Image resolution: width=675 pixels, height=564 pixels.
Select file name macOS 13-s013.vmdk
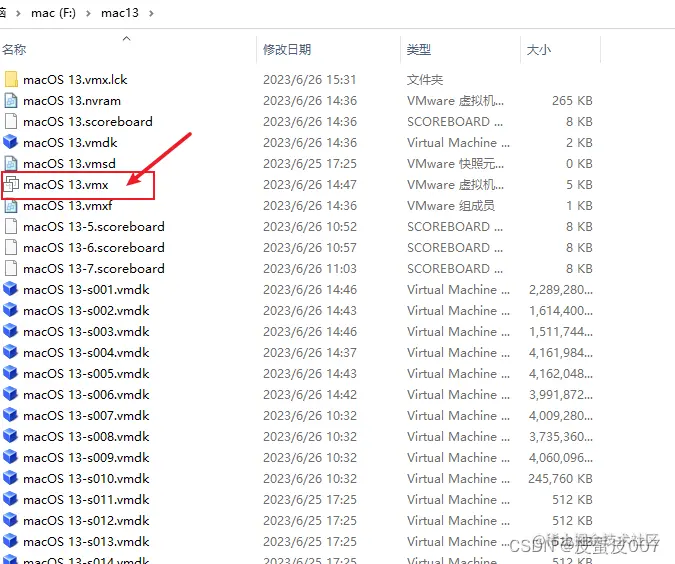pos(86,542)
